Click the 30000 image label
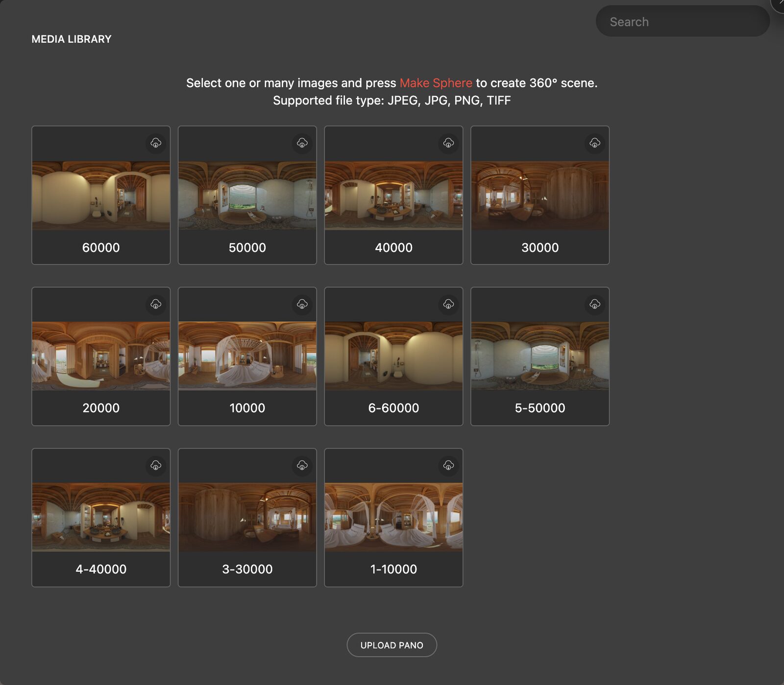 [540, 248]
